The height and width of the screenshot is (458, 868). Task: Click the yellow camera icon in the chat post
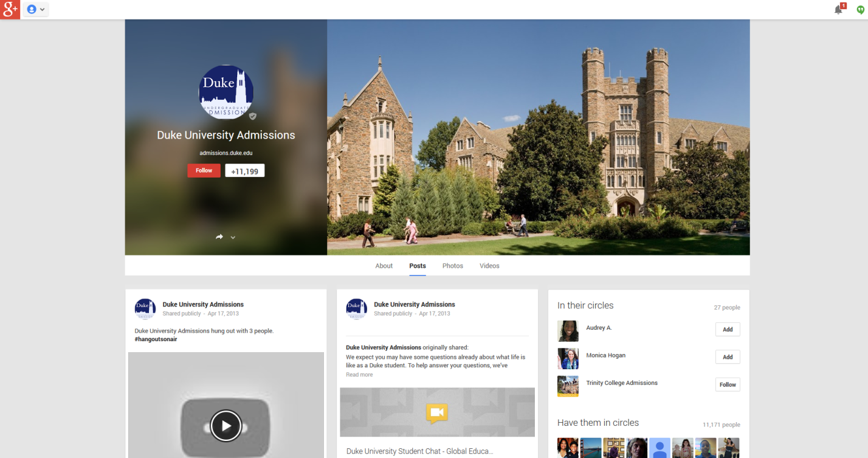[x=437, y=412]
